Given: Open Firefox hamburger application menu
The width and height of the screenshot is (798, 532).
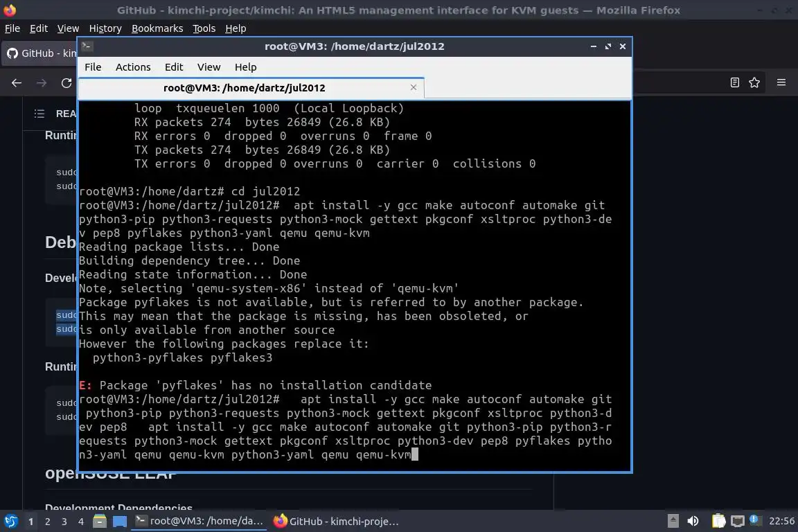Looking at the screenshot, I should point(781,82).
